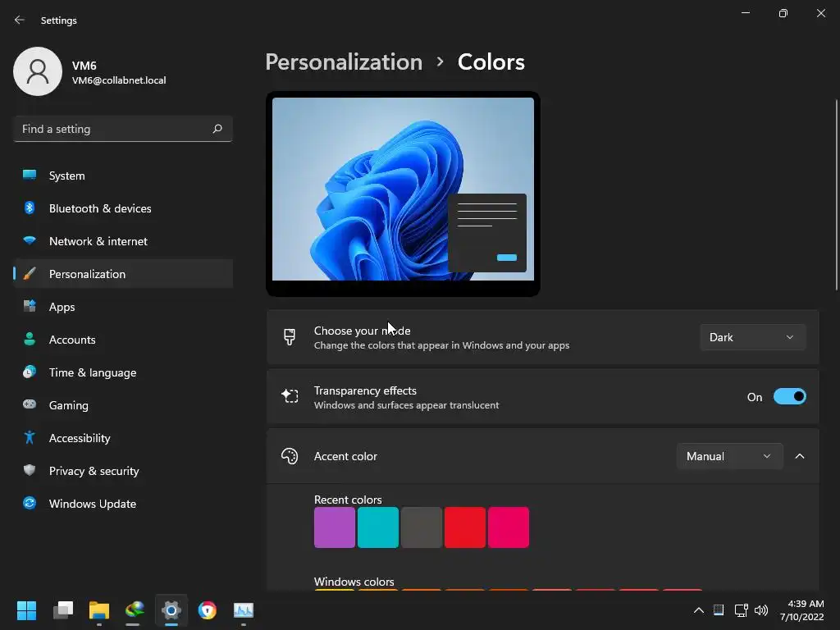Click the Bluetooth icon in sidebar
This screenshot has width=840, height=630.
[30, 208]
